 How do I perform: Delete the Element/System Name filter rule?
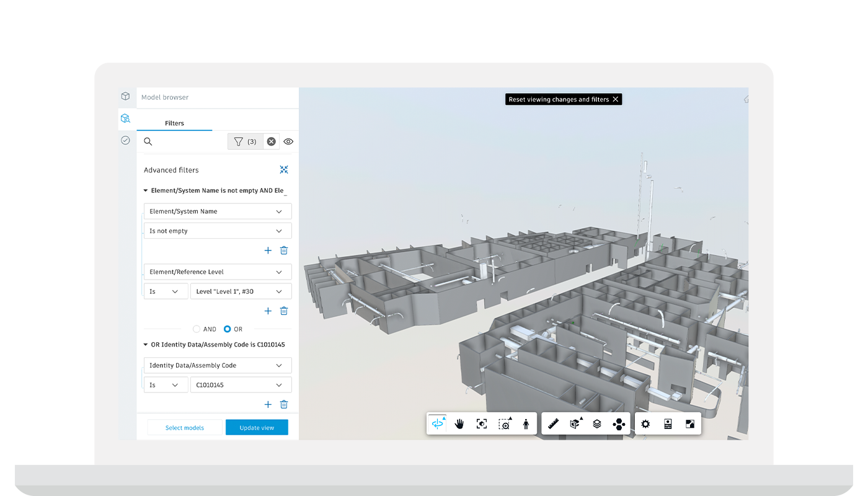coord(284,250)
